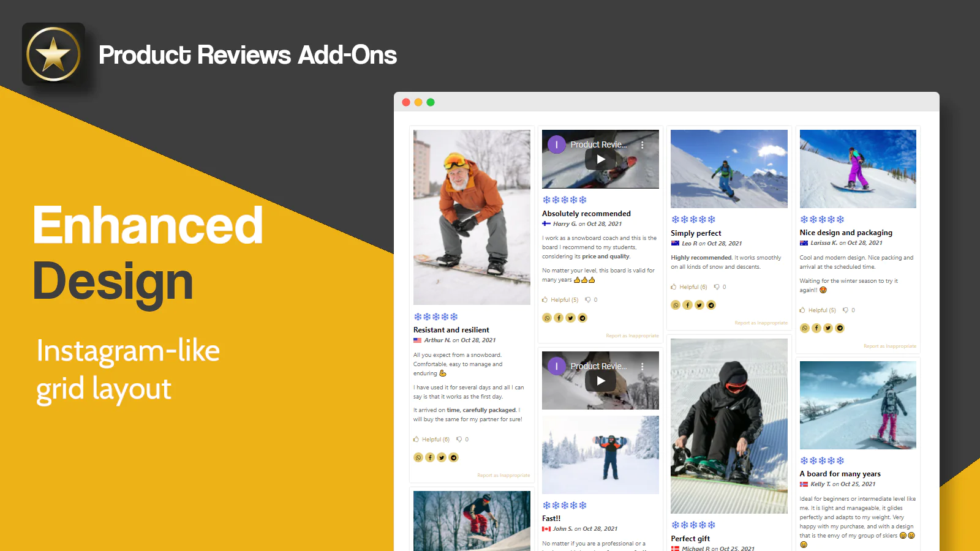Open the Simply perfect review photo
This screenshot has width=980, height=551.
(x=729, y=169)
